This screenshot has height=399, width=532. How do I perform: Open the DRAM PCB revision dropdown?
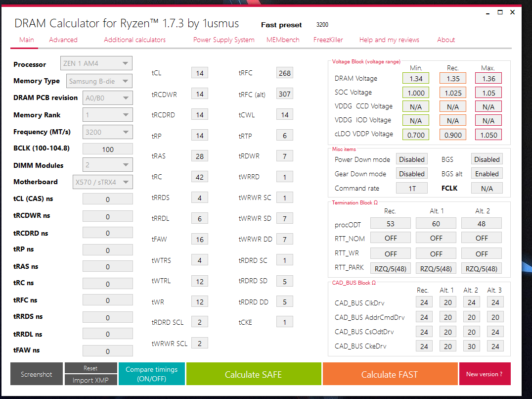(107, 98)
